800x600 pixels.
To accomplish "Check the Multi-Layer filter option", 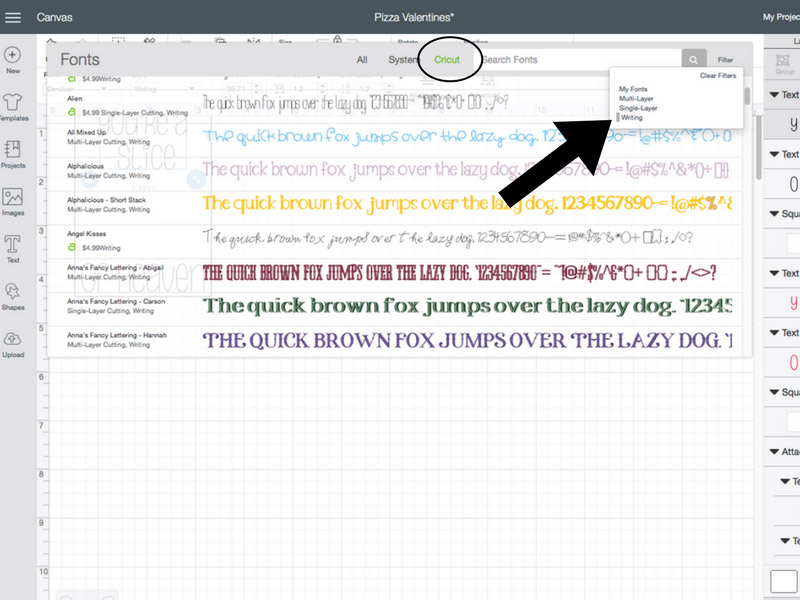I will 636,98.
